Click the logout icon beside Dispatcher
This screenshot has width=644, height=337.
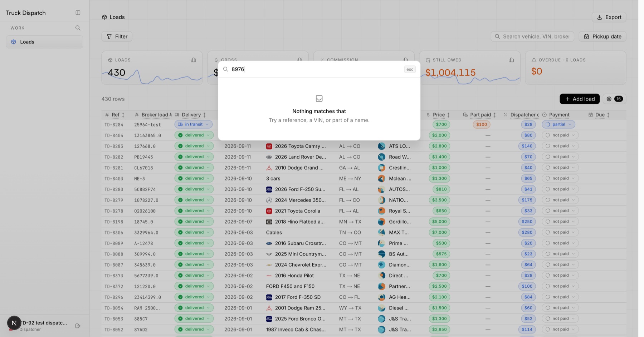pos(78,326)
